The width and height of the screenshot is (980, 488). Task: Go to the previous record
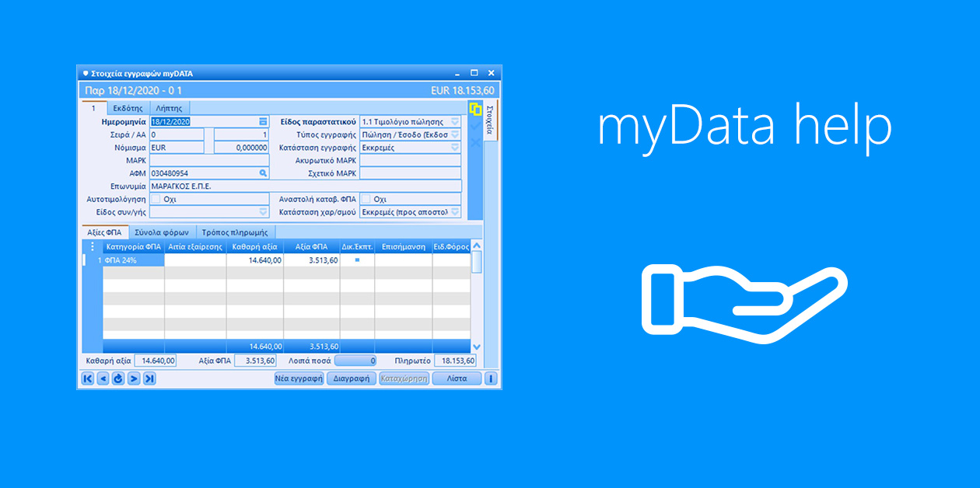(103, 378)
